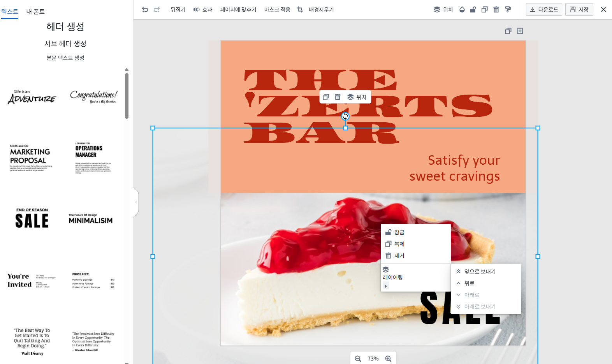Screen dimensions: 612x364
Task: Add body text with 본문 텍스트 생성
Action: [65, 58]
